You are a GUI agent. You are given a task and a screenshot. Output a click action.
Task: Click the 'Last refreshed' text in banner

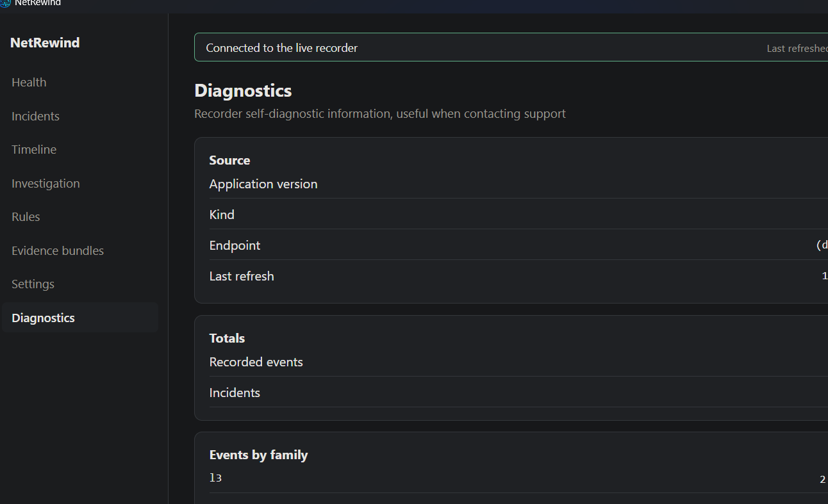point(797,49)
